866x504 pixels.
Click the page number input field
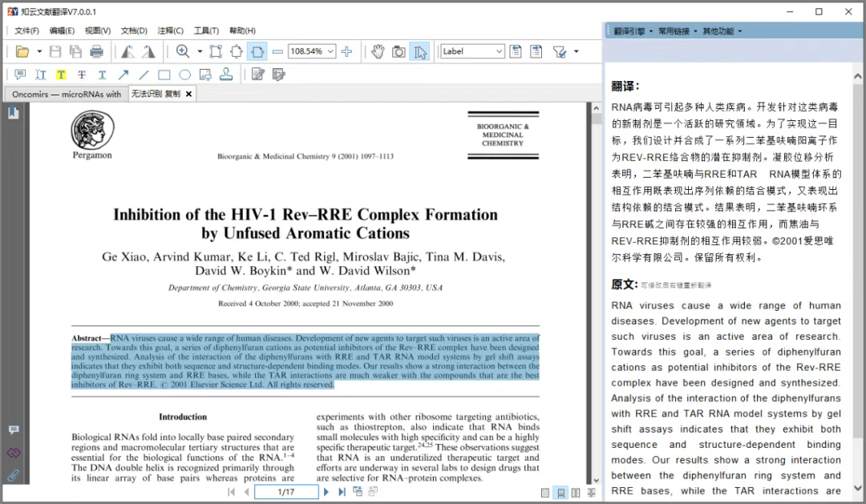pos(285,492)
